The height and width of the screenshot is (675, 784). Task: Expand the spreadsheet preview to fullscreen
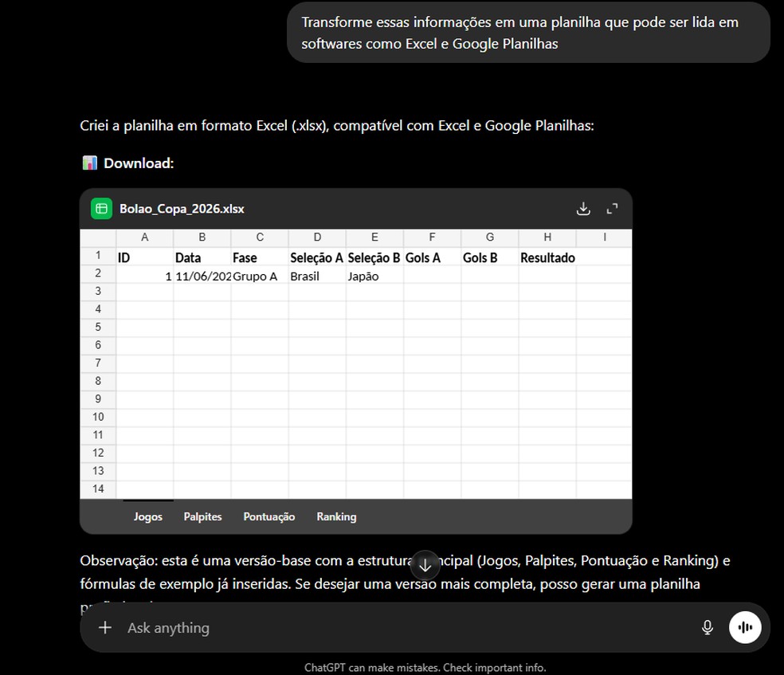pos(612,209)
